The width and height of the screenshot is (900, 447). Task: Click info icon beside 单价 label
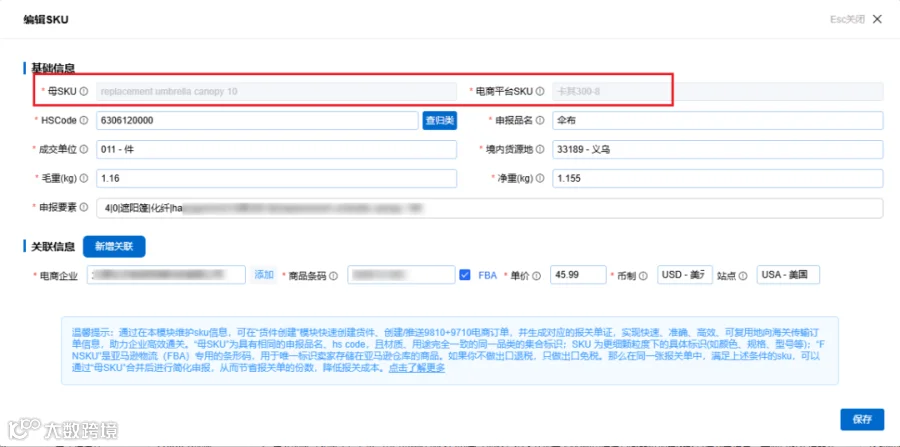(537, 275)
